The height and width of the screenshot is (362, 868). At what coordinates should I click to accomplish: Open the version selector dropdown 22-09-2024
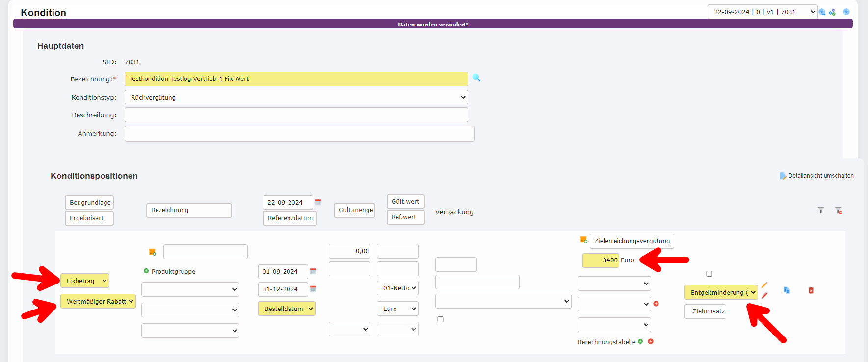[762, 12]
